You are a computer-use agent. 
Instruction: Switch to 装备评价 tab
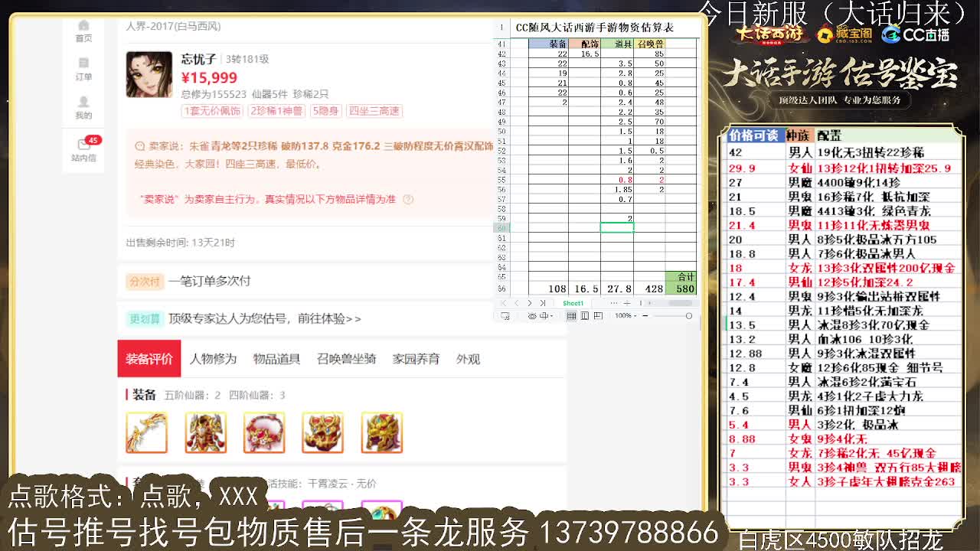[149, 359]
